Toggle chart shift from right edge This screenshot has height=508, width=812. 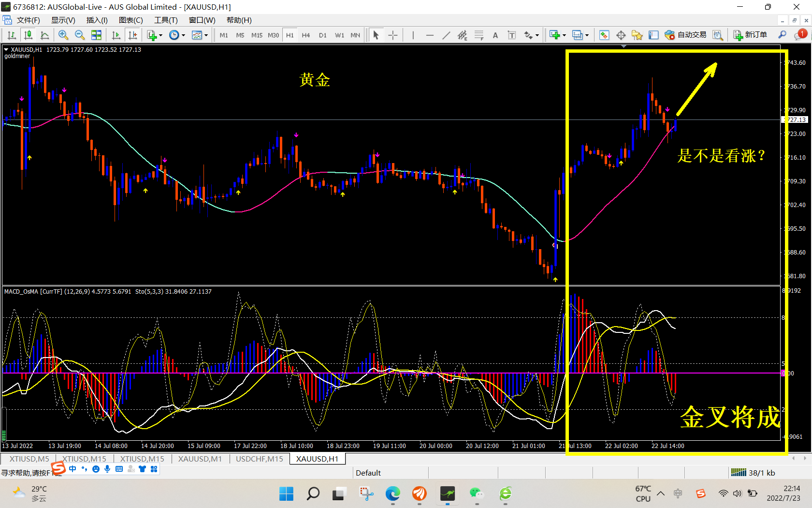point(132,35)
